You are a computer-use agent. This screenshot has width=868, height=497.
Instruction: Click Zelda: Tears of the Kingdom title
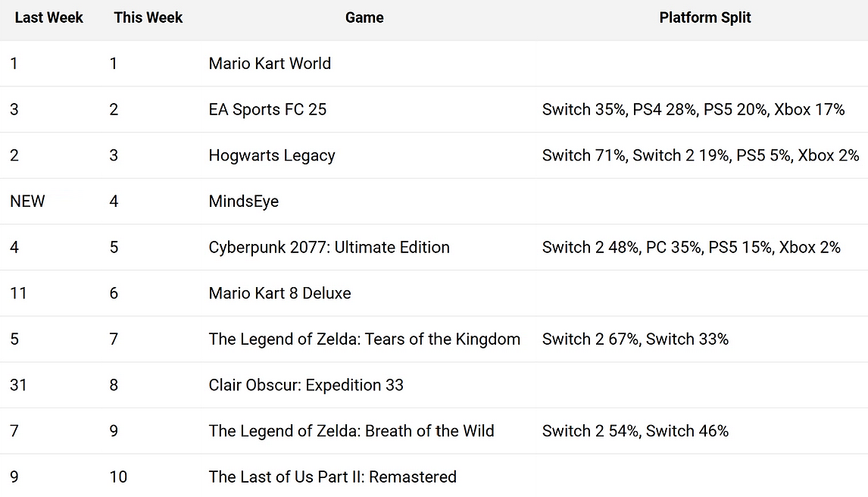[364, 339]
